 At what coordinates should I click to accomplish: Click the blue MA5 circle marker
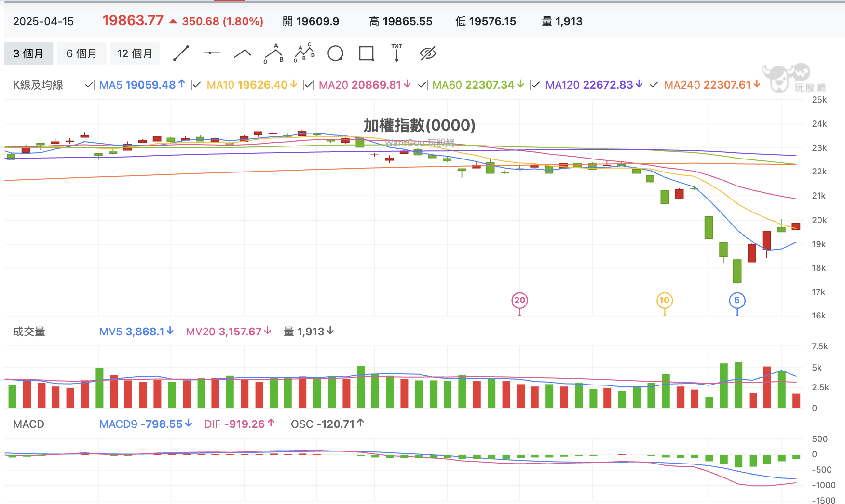(737, 301)
